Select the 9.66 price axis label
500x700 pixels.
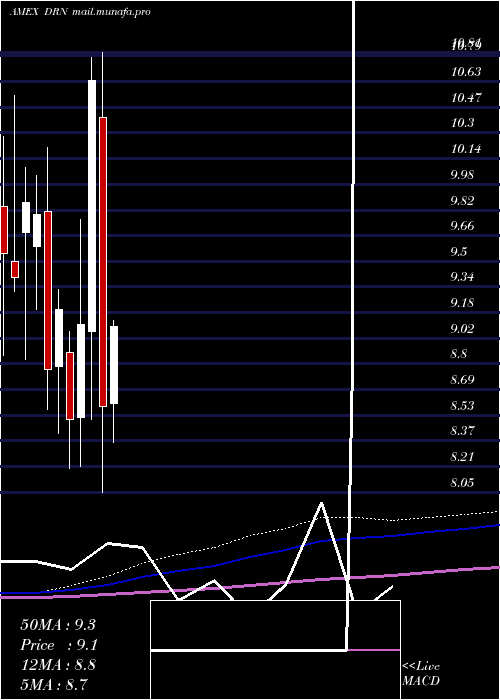(462, 225)
